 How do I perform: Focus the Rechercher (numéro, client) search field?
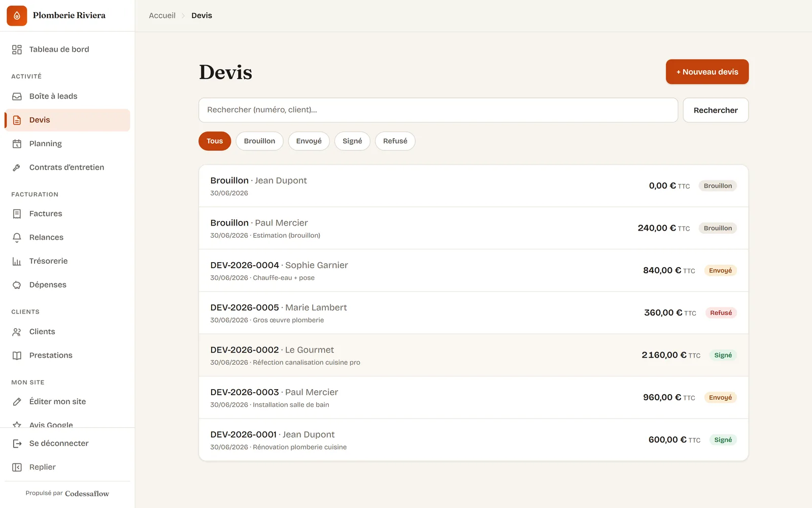[438, 110]
